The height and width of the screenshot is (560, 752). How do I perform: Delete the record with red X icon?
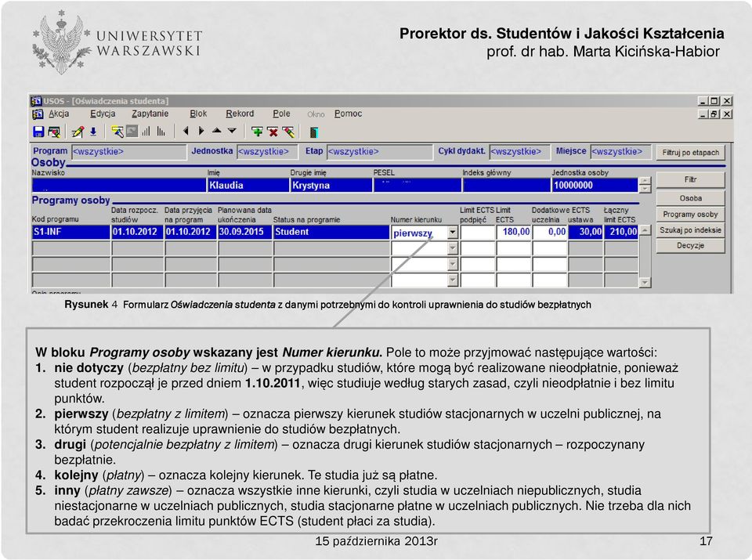click(273, 132)
